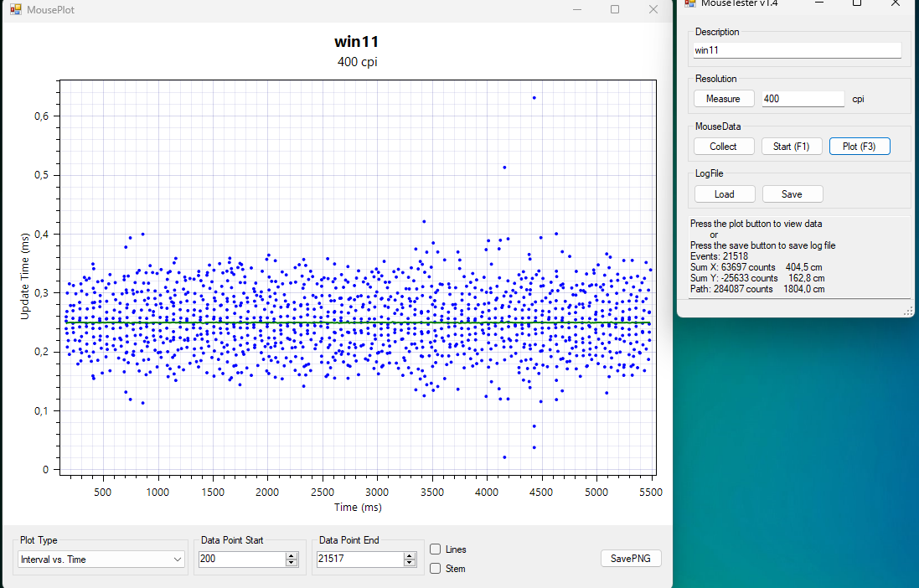
Task: Enable the Stem checkbox
Action: tap(436, 569)
